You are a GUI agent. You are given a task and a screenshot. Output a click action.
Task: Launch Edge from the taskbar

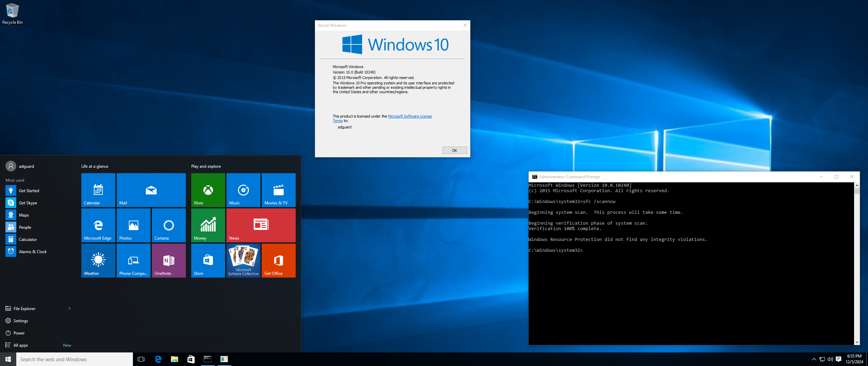(158, 359)
